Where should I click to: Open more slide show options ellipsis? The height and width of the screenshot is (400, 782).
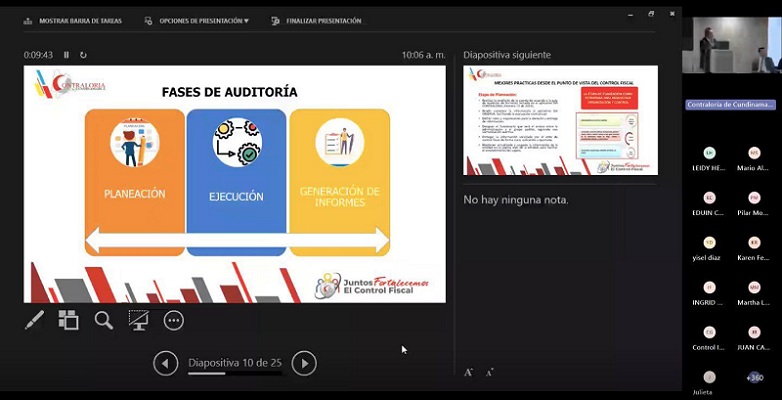(x=174, y=321)
